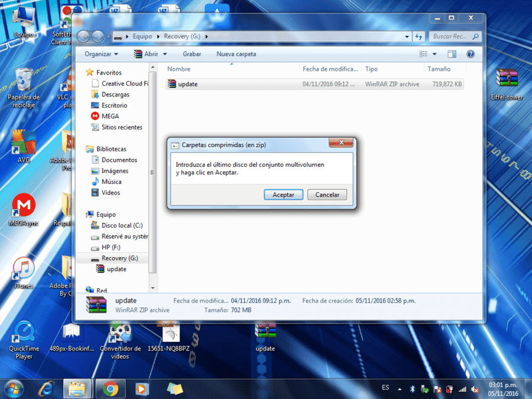The width and height of the screenshot is (532, 399).
Task: Click Equipo in the address bar
Action: 142,36
